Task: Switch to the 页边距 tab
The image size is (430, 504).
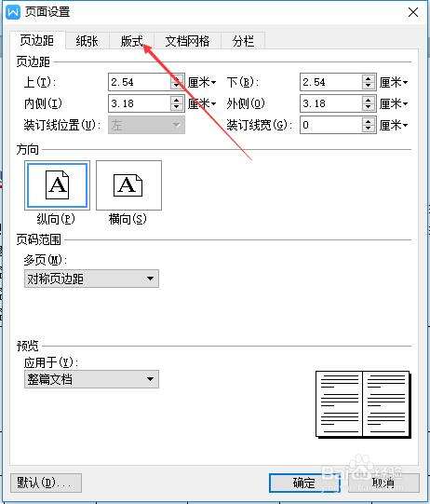Action: pyautogui.click(x=37, y=40)
